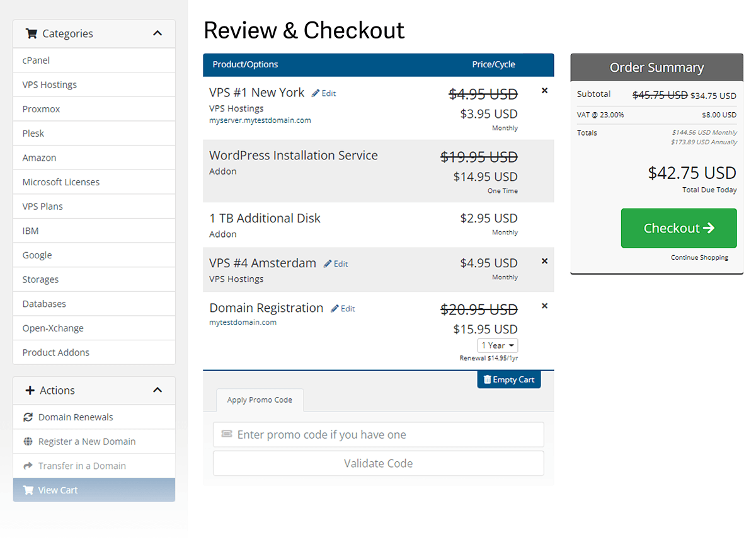
Task: Open the VPS Plans category
Action: click(x=94, y=206)
